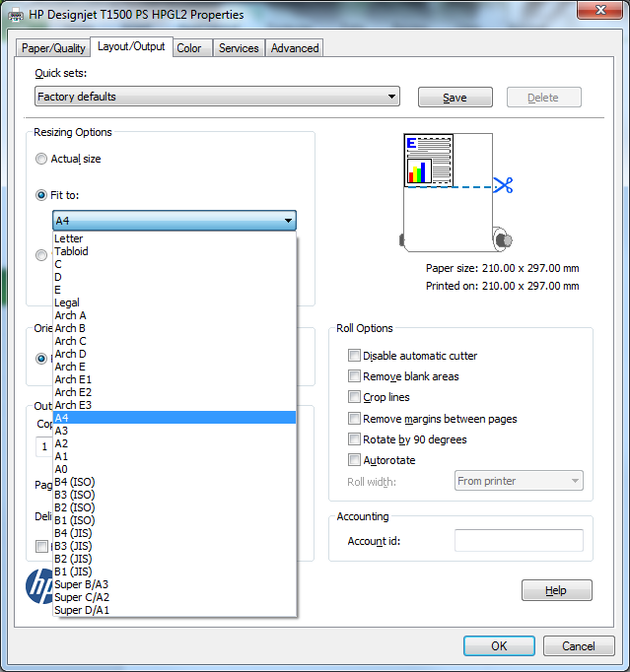
Task: Select B2 (JIS) paper size
Action: 175,559
